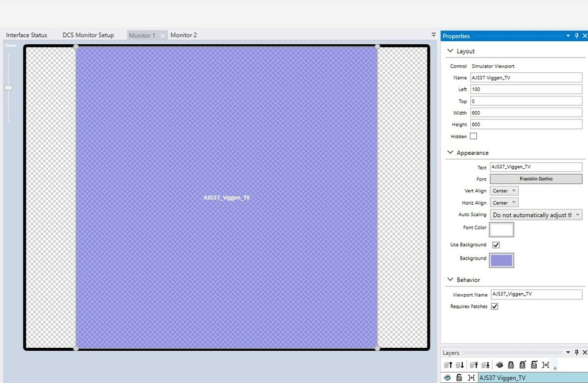Click the move layer up icon
The image size is (588, 383).
448,365
